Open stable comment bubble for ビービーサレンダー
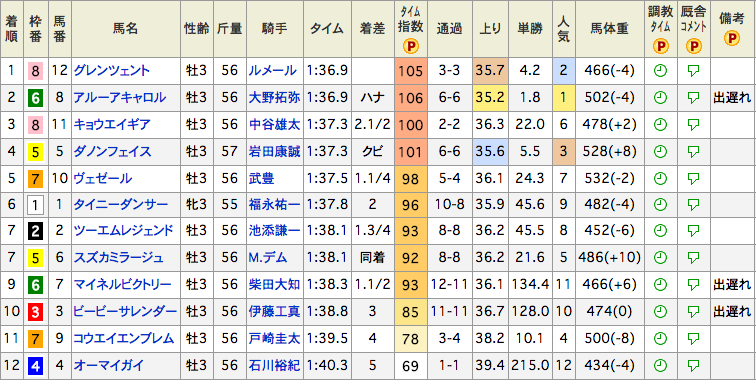Image resolution: width=756 pixels, height=380 pixels. pos(693,312)
